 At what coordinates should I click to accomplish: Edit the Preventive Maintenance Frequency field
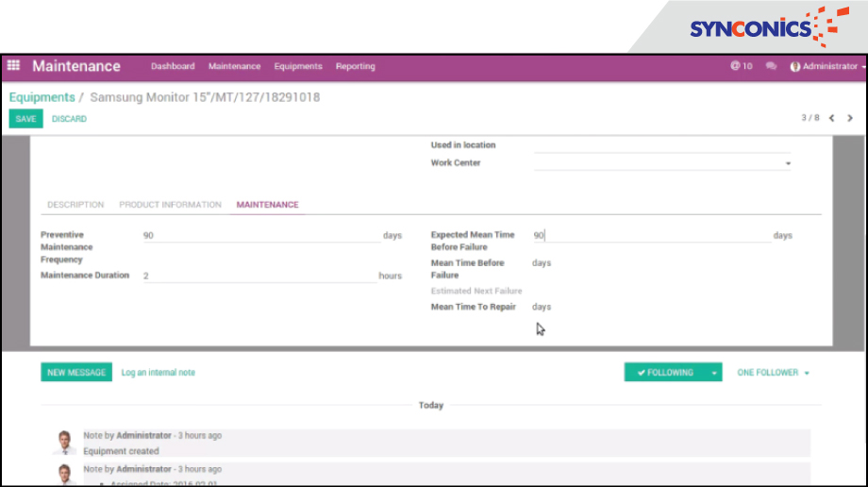261,235
